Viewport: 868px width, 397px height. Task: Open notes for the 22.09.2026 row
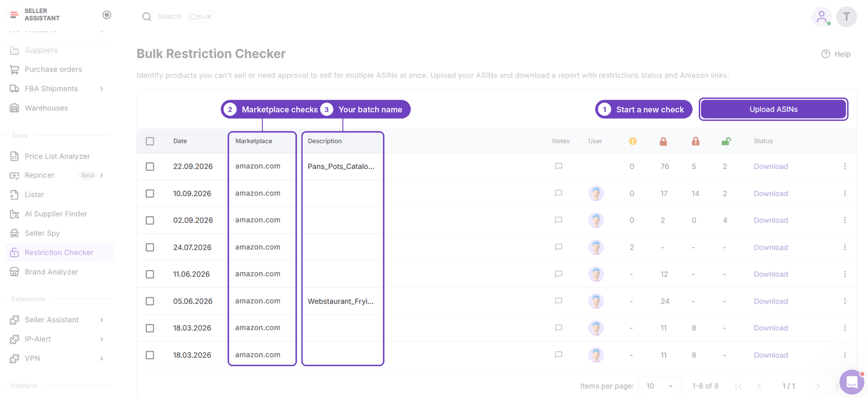point(559,166)
